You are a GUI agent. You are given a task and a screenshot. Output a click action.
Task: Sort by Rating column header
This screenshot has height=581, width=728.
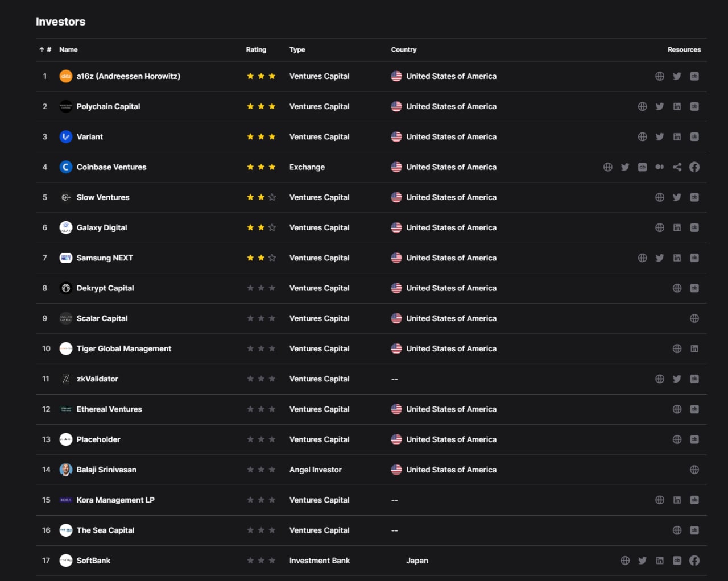click(256, 49)
